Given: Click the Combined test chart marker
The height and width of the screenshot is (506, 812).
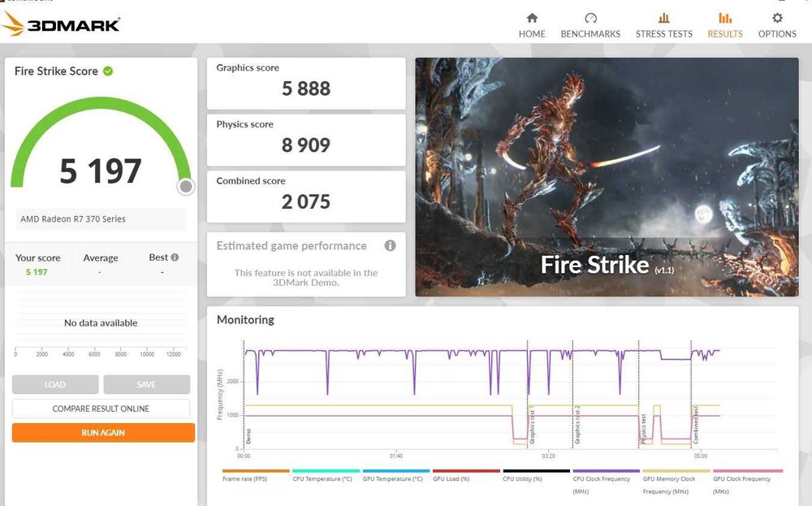Looking at the screenshot, I should pos(696,426).
